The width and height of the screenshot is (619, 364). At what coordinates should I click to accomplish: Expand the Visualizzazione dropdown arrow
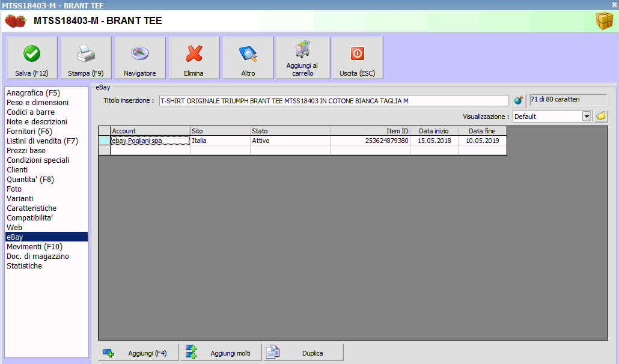pyautogui.click(x=587, y=117)
